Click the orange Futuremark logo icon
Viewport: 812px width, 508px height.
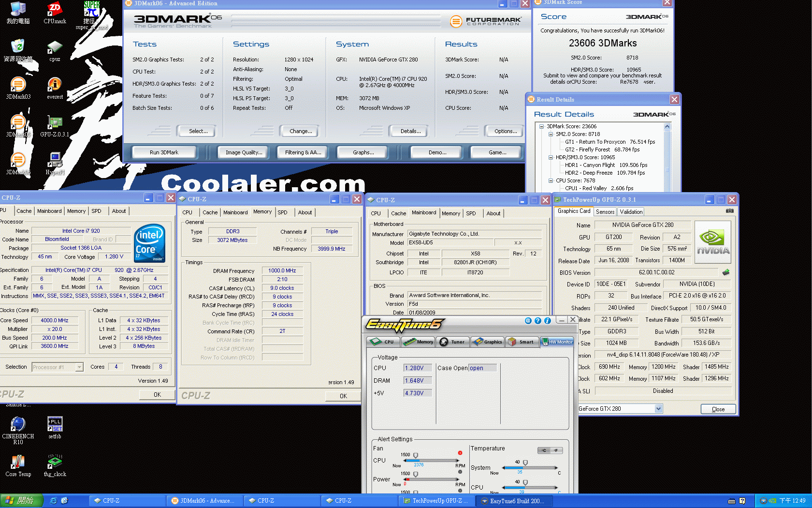(x=456, y=21)
